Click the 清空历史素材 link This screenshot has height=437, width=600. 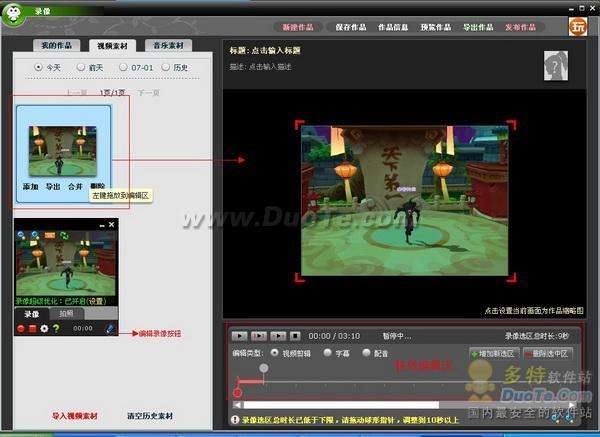(x=150, y=416)
